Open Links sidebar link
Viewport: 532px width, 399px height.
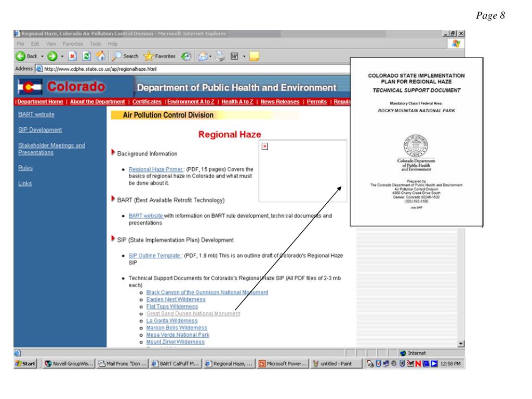click(x=25, y=183)
